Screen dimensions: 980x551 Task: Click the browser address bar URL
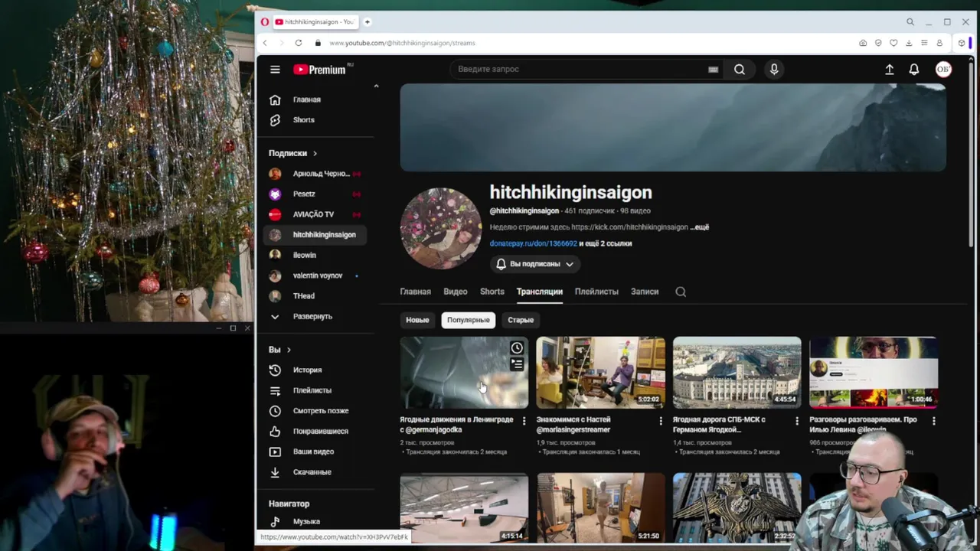click(x=402, y=43)
